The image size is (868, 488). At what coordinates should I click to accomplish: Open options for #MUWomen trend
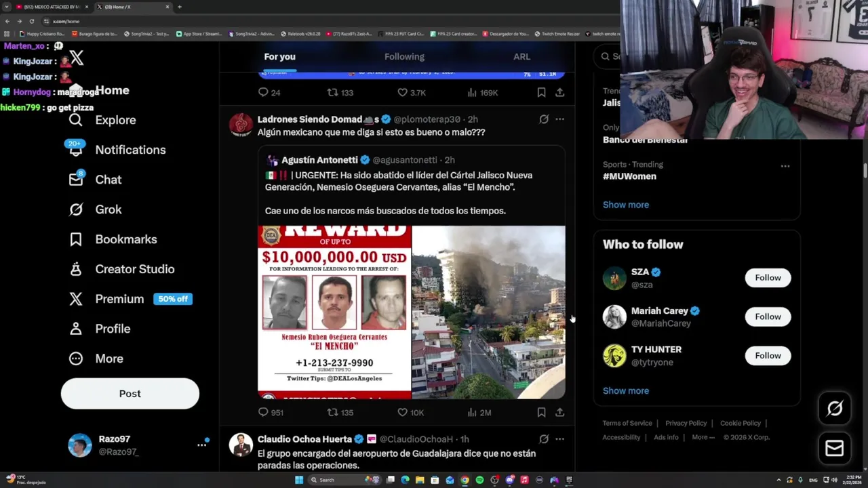pyautogui.click(x=785, y=166)
